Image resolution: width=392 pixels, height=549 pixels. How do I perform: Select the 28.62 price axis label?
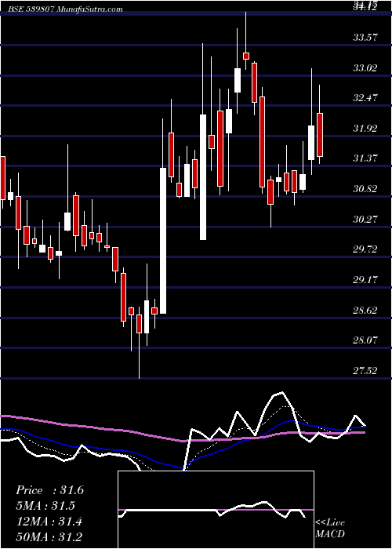(x=365, y=311)
